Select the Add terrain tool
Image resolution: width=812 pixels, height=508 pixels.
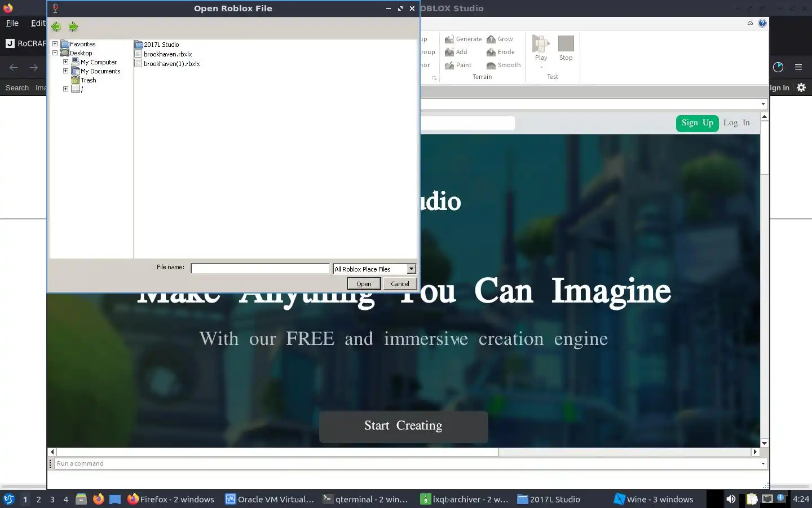click(456, 52)
